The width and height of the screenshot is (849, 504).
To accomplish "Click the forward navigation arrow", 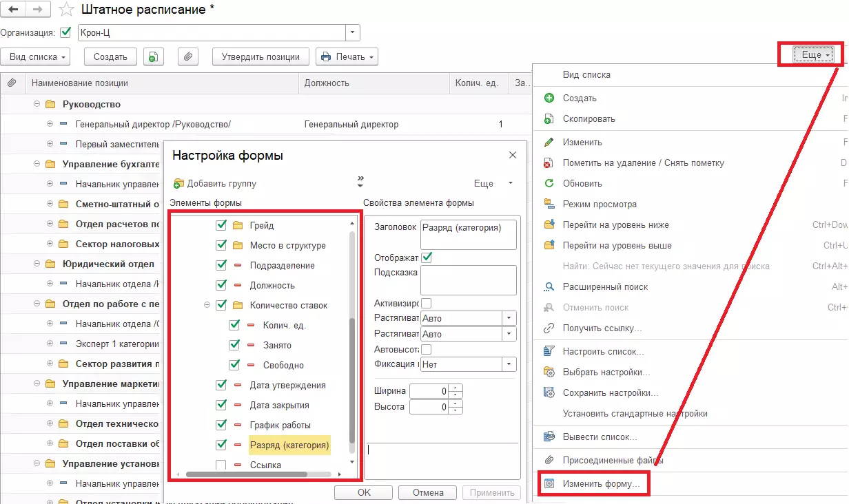I will tap(37, 10).
